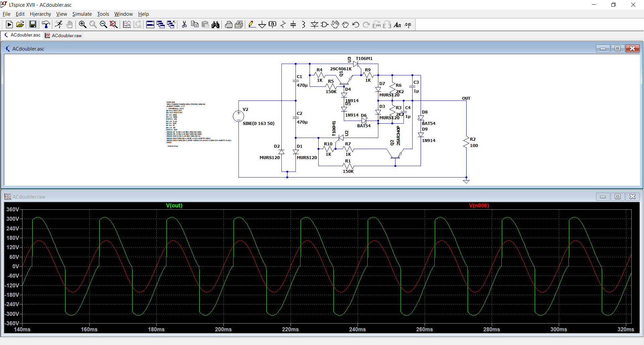Switch to the ACdoubler.raw tab

click(63, 36)
